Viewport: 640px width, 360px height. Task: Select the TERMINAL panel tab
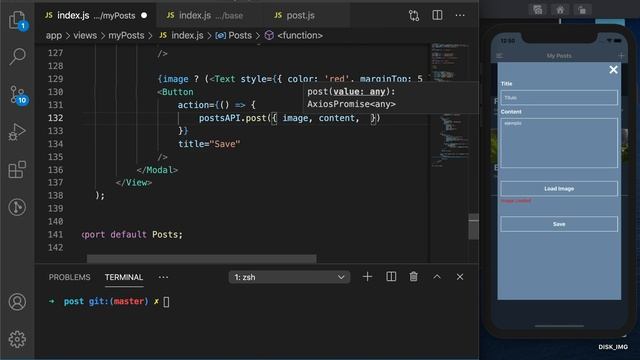(x=124, y=277)
